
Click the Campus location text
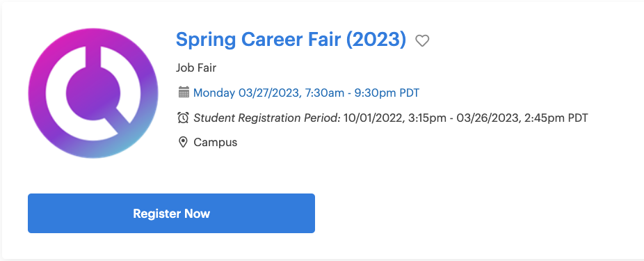point(216,143)
